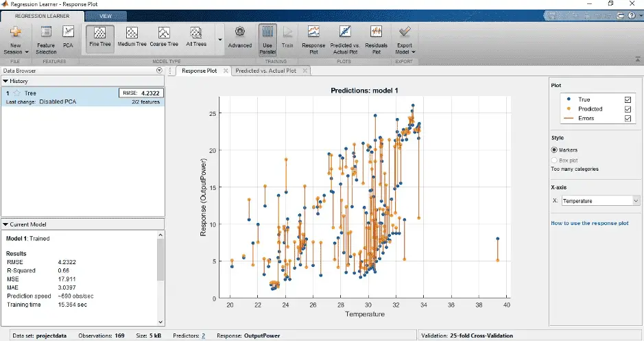
Task: Collapse the Current Model section
Action: (x=5, y=224)
